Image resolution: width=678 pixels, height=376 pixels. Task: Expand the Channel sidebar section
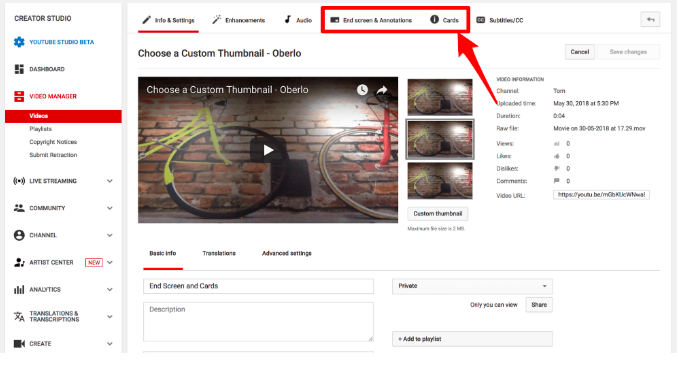click(x=110, y=235)
